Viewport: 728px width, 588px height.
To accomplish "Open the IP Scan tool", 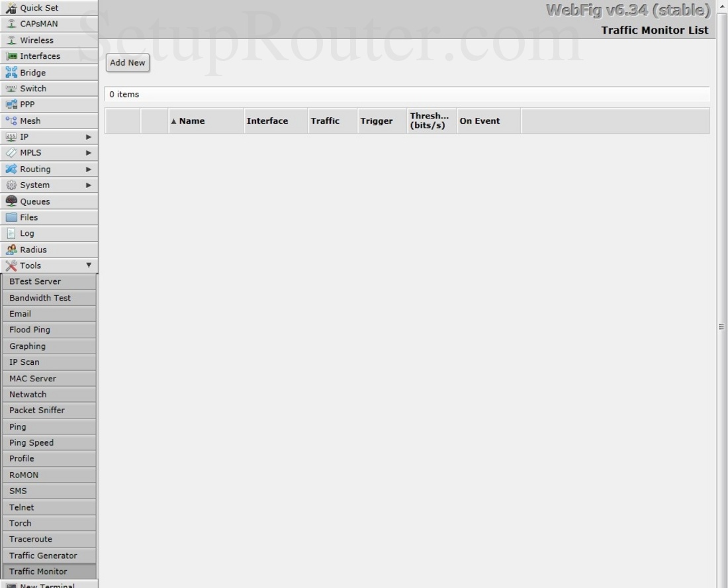I will [x=49, y=362].
